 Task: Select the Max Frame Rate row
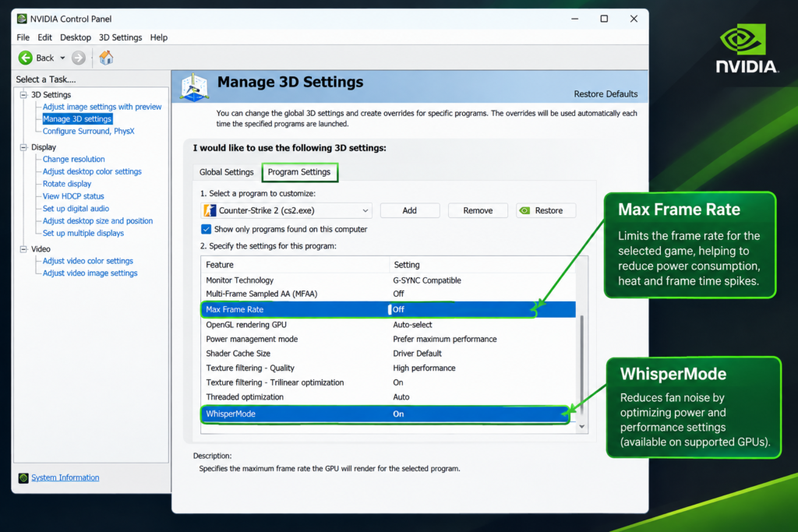(389, 309)
